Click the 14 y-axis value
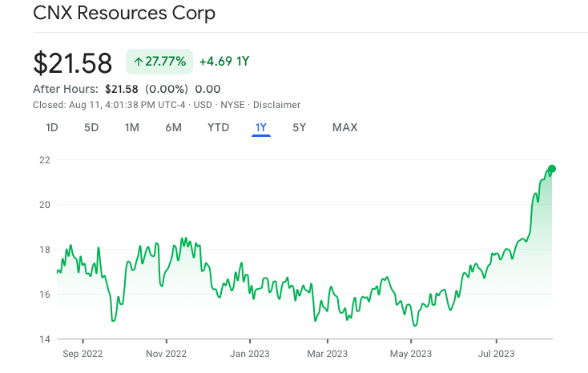 (45, 339)
